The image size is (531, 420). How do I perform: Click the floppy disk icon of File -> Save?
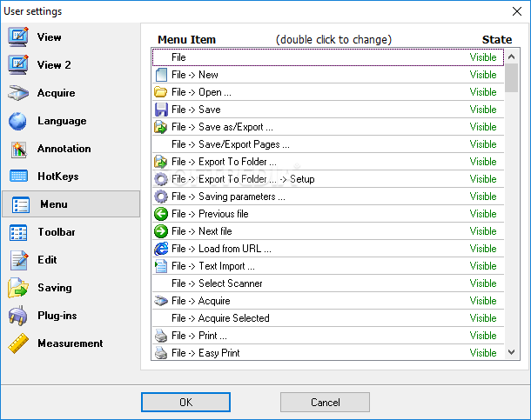click(x=161, y=110)
